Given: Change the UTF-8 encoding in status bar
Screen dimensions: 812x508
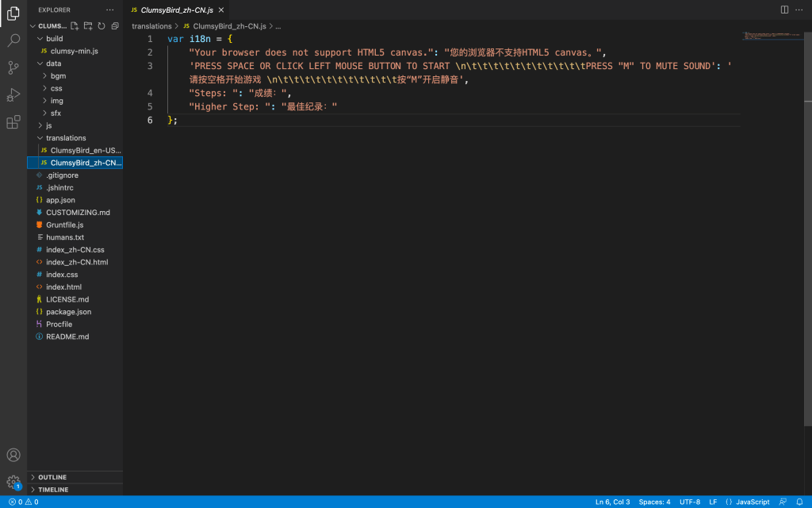Looking at the screenshot, I should click(x=689, y=502).
